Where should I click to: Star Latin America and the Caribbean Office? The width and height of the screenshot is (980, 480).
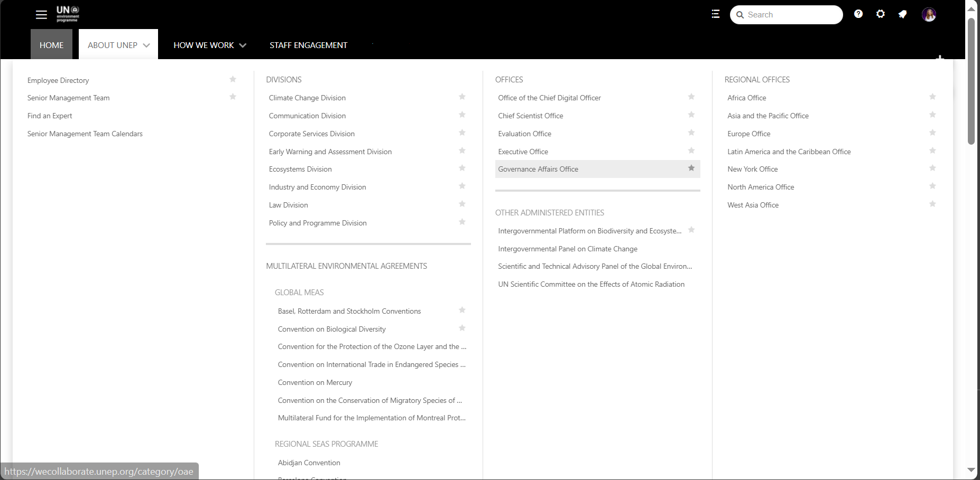pyautogui.click(x=932, y=150)
